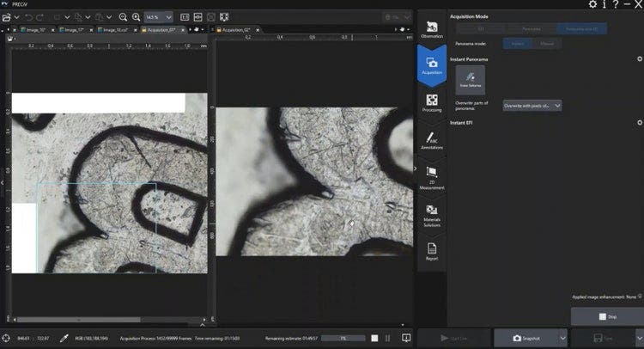The image size is (644, 349).
Task: Open the Observation workflow panel
Action: (x=431, y=29)
